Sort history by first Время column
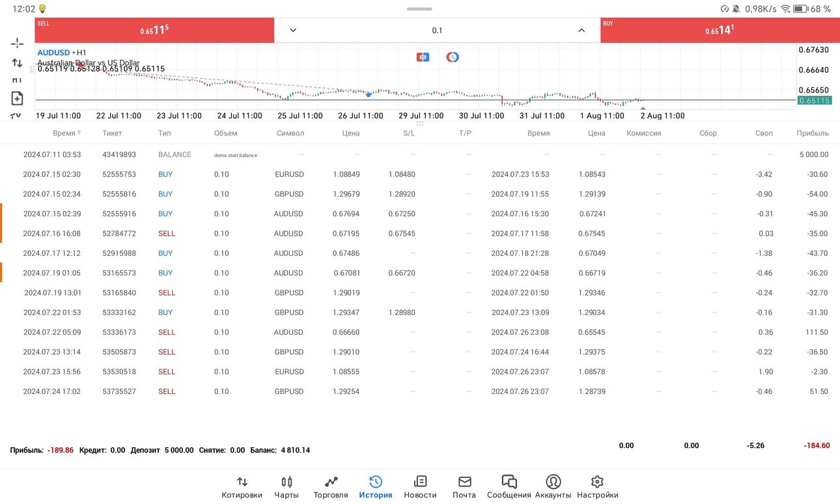Image resolution: width=840 pixels, height=504 pixels. point(67,133)
